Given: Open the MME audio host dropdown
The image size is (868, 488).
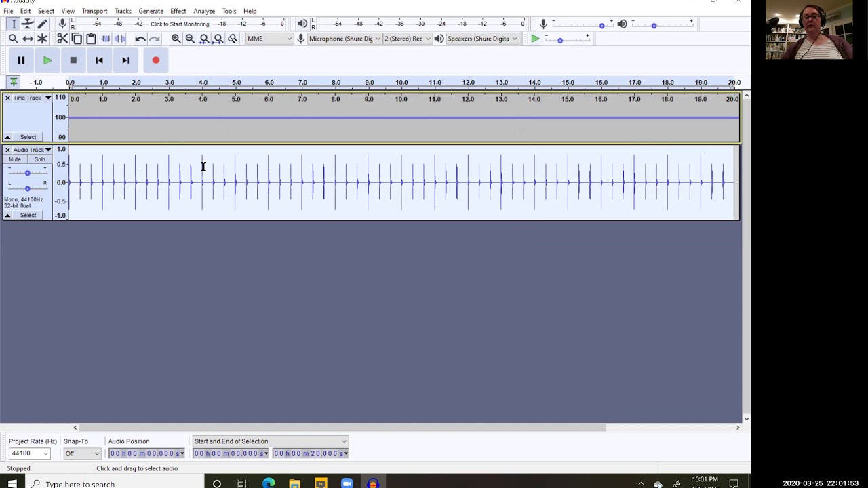Looking at the screenshot, I should point(269,39).
